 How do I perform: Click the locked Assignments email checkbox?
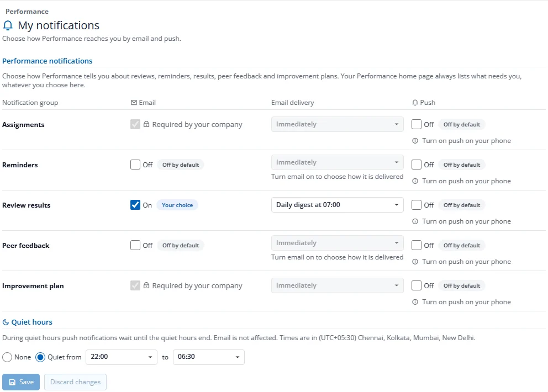[x=135, y=124]
